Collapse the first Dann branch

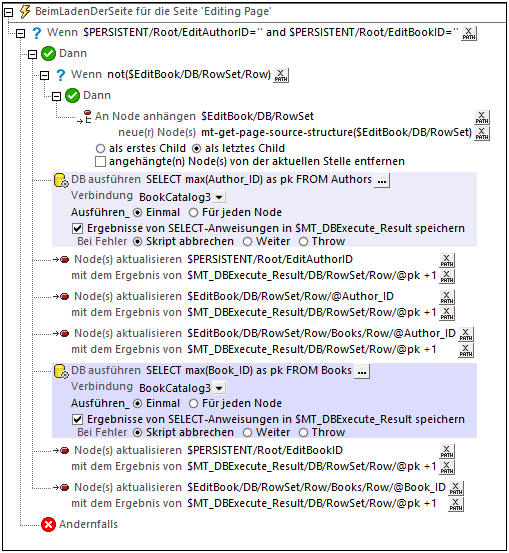[x=32, y=54]
